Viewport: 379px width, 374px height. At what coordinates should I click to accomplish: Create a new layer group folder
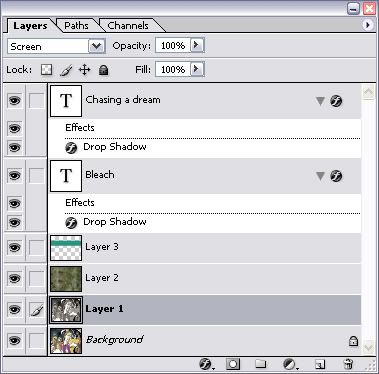(x=260, y=364)
